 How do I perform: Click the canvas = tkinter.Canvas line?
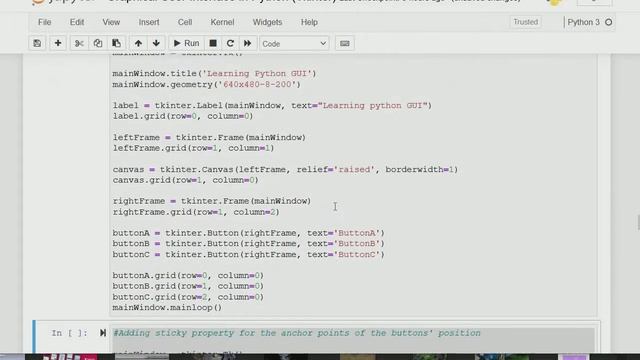(285, 169)
